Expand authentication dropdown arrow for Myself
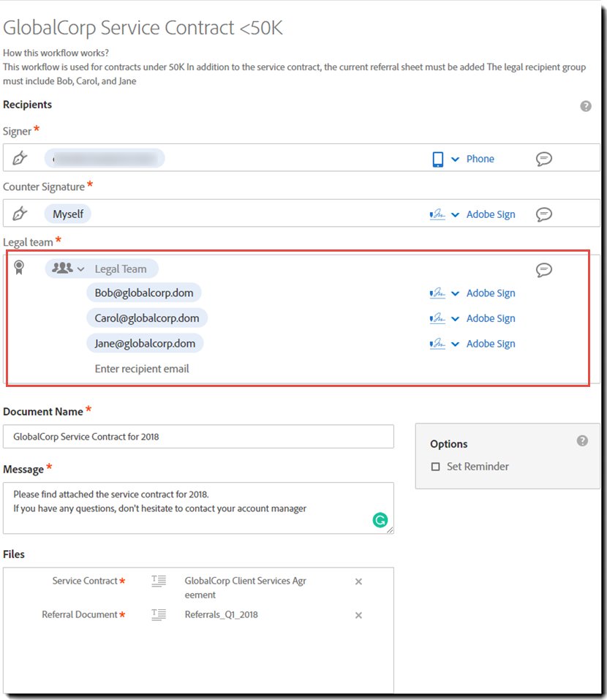 click(455, 215)
